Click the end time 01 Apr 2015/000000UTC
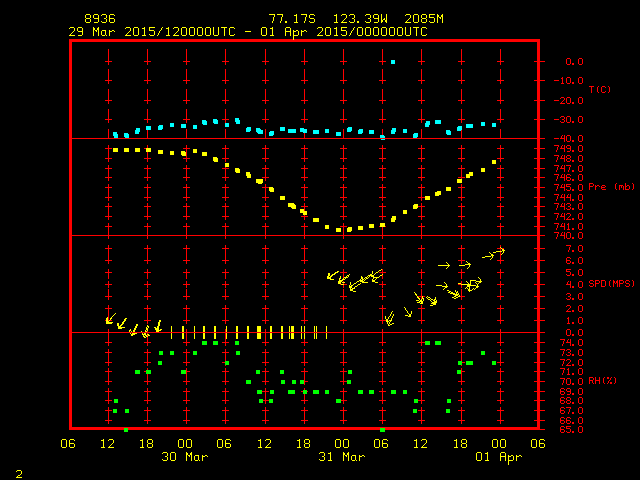 tap(344, 32)
